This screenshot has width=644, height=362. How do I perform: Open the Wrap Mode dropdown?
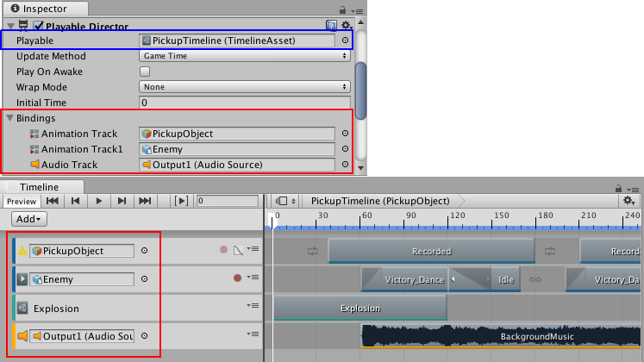(245, 87)
